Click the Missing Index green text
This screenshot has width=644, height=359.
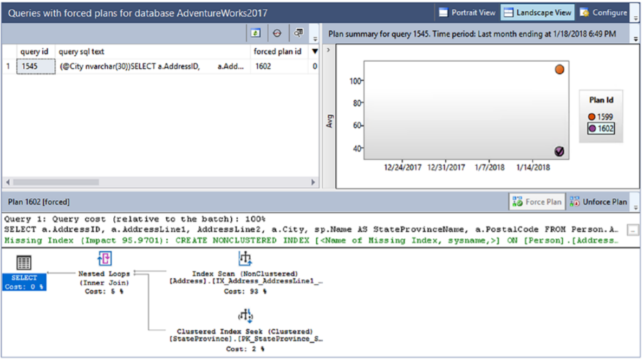[x=311, y=240]
